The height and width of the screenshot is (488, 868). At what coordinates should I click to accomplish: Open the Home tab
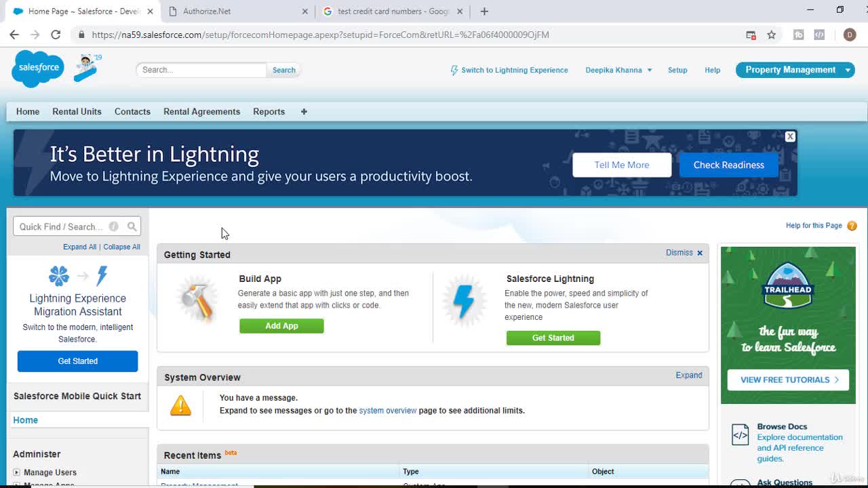click(28, 111)
